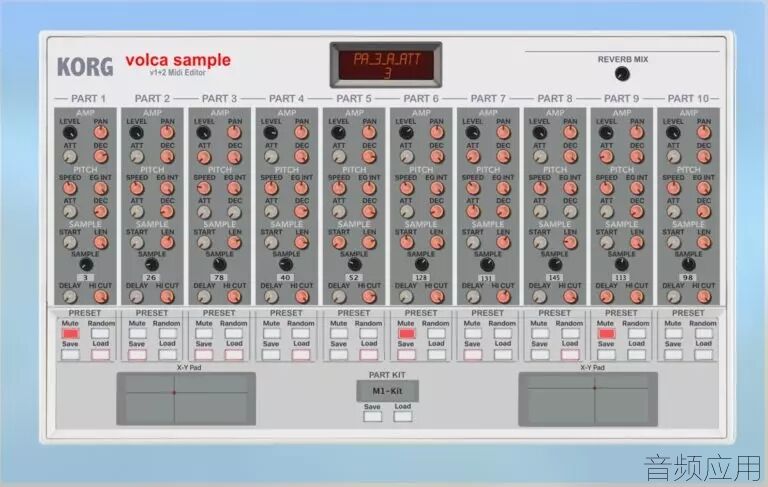
Task: Randomize the Part 7 preset
Action: tap(503, 334)
